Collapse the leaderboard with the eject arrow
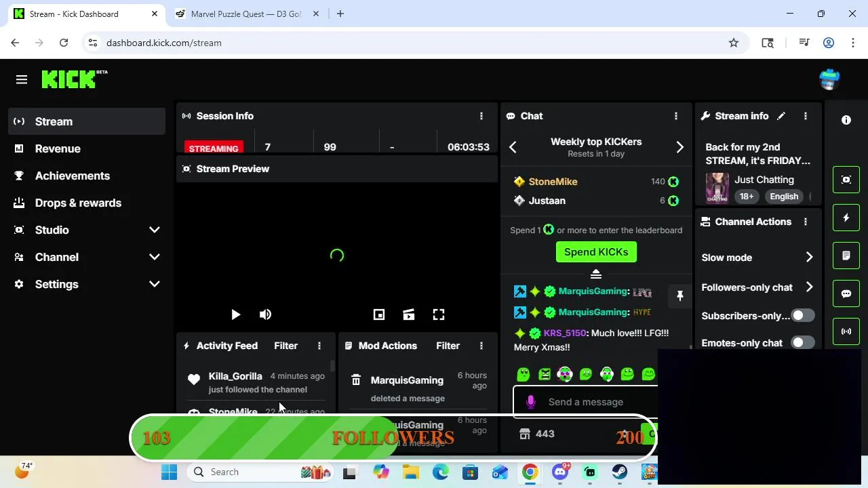Image resolution: width=868 pixels, height=488 pixels. pos(596,274)
